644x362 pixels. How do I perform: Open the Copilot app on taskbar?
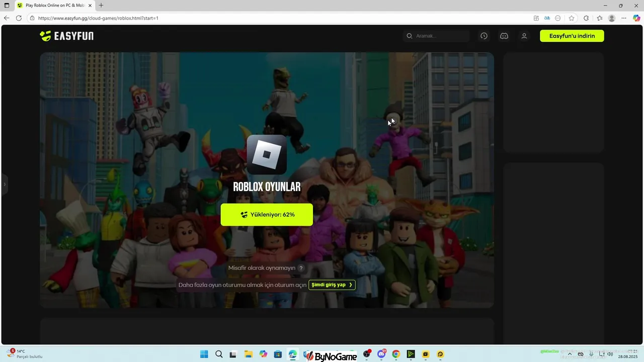tap(263, 354)
